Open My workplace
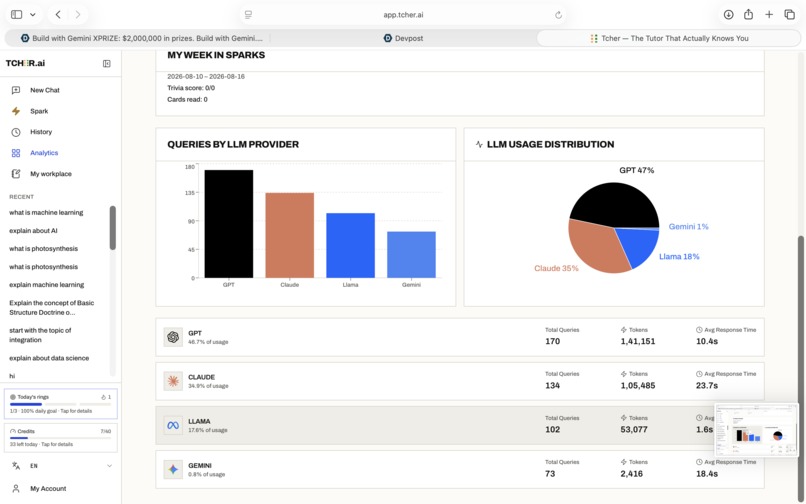Screen dimensions: 806x504 click(51, 174)
